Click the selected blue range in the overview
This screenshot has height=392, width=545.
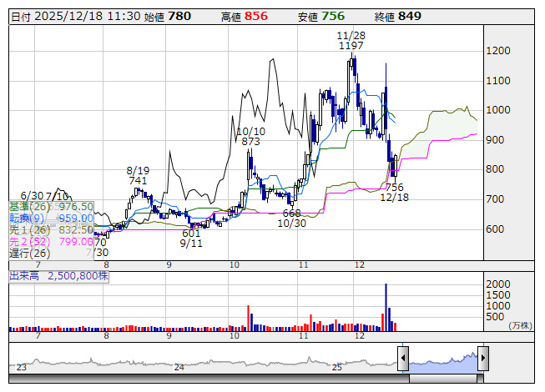(443, 363)
